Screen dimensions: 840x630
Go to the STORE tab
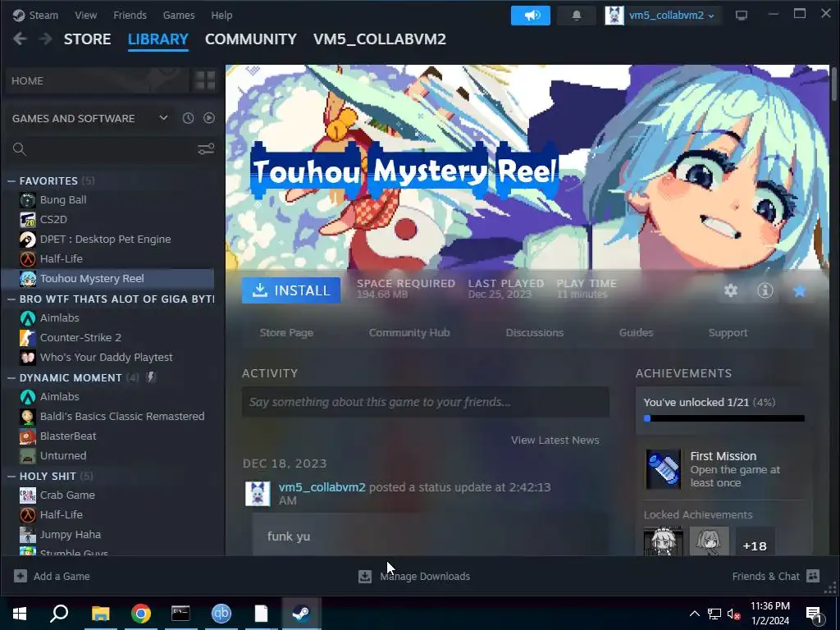(87, 39)
